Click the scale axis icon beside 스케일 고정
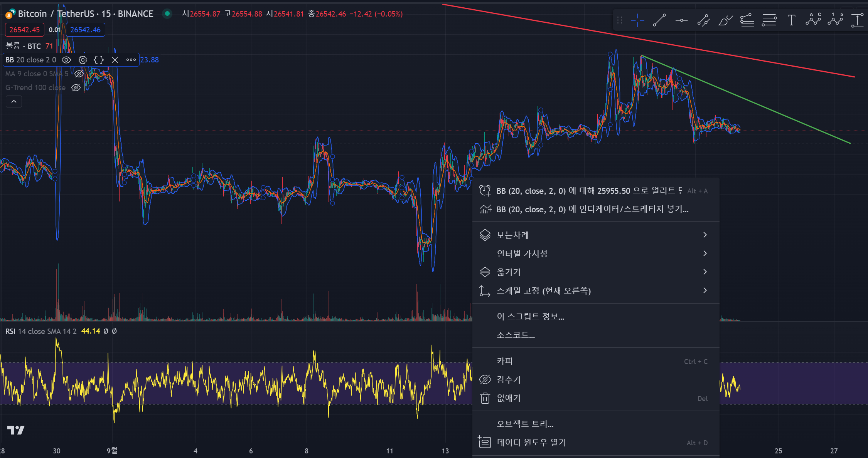Viewport: 868px width, 458px height. pos(484,291)
